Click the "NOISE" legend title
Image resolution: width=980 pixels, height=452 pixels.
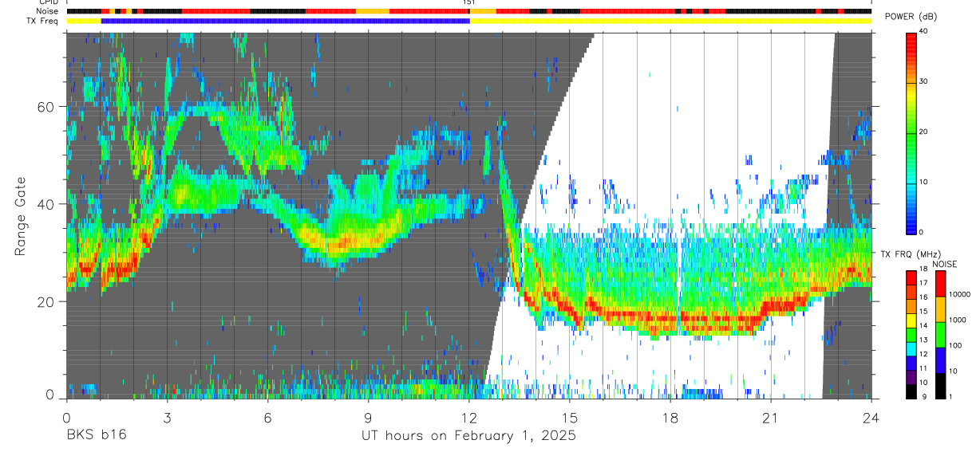click(944, 264)
